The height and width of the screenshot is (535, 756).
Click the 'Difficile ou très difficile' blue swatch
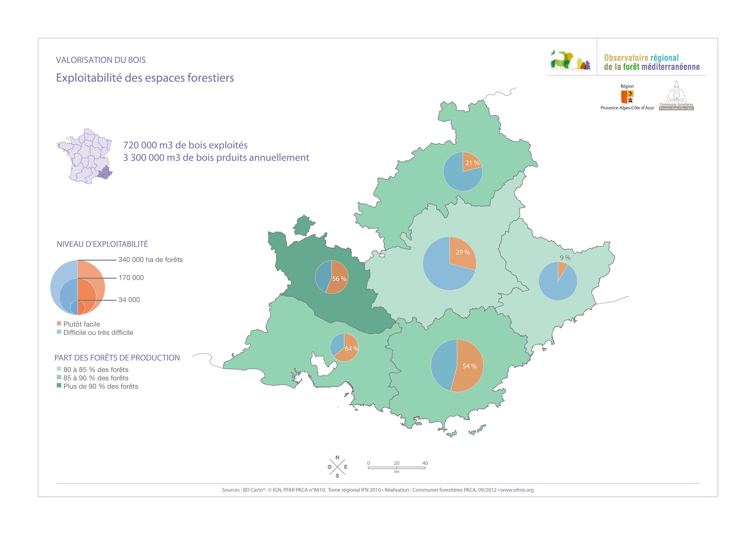pos(59,332)
